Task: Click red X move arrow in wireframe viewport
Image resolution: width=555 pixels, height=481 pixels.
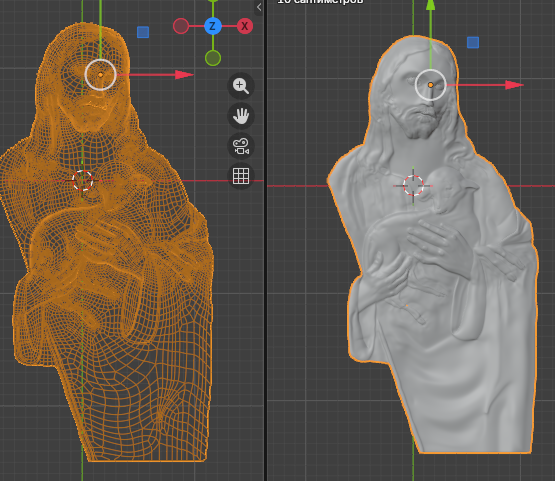Action: pos(184,75)
